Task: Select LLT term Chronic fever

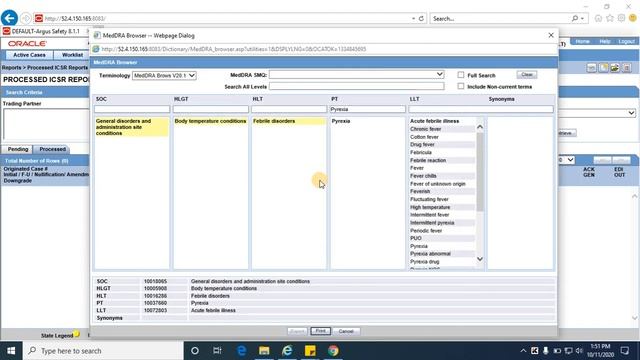Action: pyautogui.click(x=426, y=129)
